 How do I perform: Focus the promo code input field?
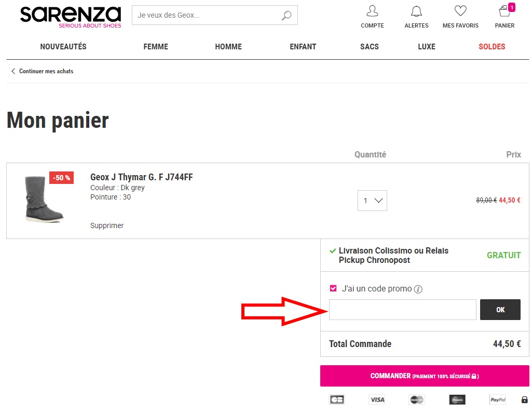coord(402,310)
